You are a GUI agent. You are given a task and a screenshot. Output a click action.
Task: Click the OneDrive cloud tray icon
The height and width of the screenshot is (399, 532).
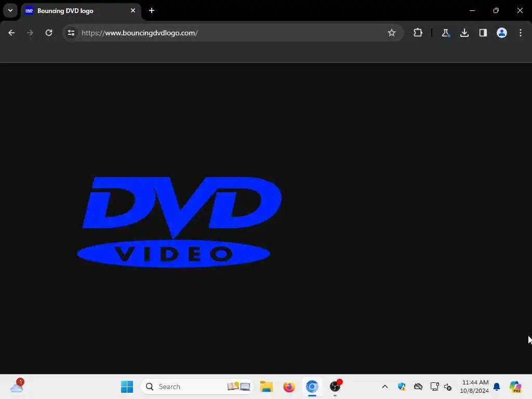418,387
